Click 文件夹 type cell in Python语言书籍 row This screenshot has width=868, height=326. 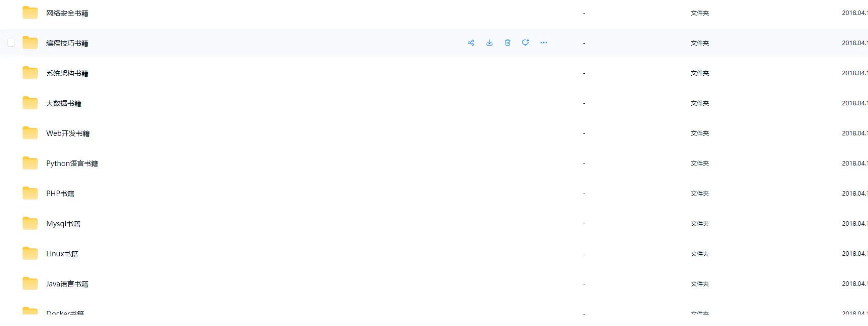(700, 164)
